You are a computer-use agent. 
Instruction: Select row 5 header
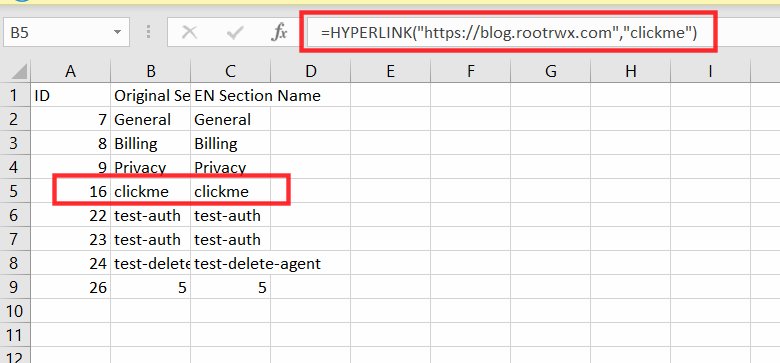pyautogui.click(x=15, y=191)
